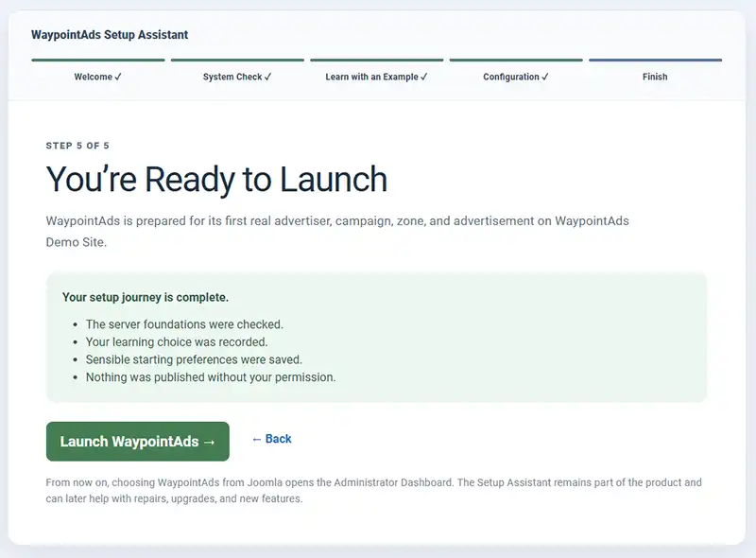The height and width of the screenshot is (558, 756).
Task: Click 'Sensible starting preferences were saved.' item
Action: pyautogui.click(x=194, y=359)
